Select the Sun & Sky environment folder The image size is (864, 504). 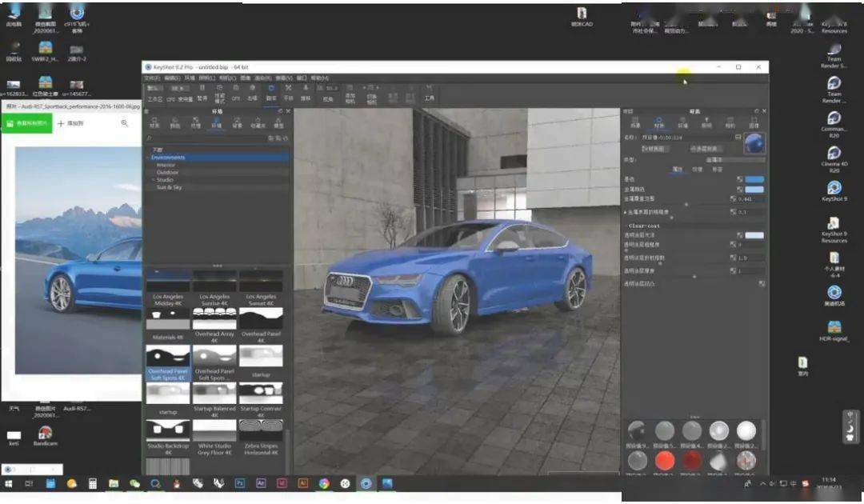click(169, 187)
